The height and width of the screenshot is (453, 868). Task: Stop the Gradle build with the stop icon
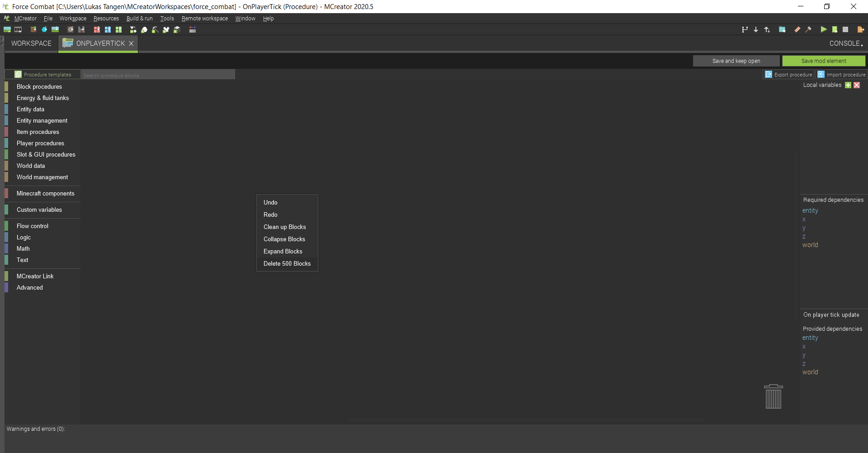tap(846, 29)
